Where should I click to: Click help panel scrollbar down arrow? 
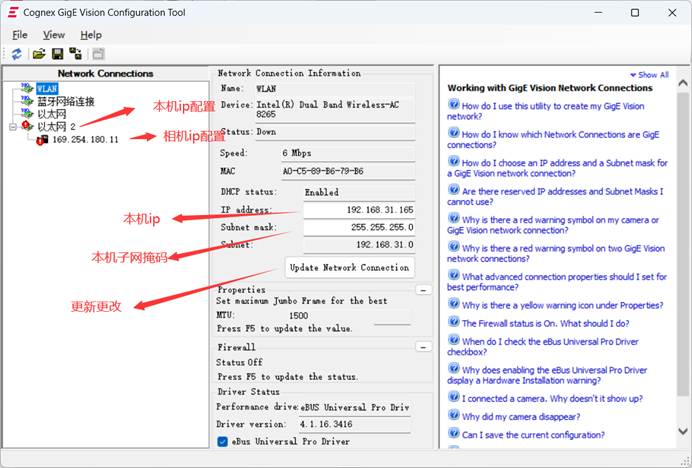click(683, 431)
